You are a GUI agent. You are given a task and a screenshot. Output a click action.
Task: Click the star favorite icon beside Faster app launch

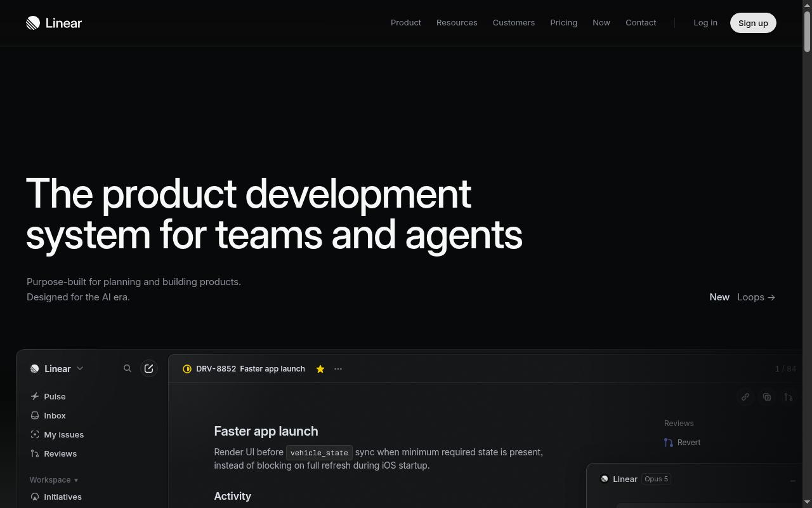[x=320, y=369]
